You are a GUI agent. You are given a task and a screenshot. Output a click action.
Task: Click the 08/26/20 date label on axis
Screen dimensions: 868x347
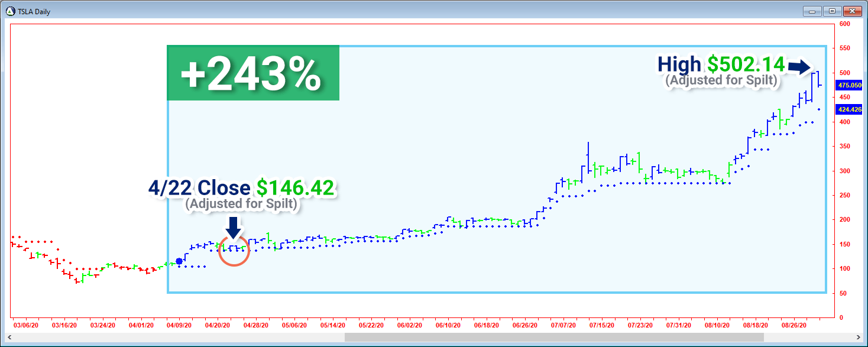[795, 325]
